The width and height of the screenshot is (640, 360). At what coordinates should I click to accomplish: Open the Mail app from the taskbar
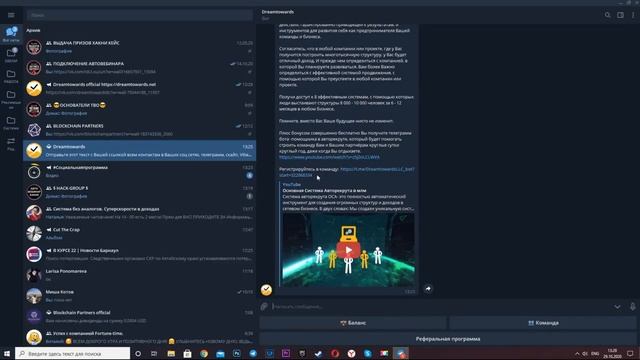click(x=220, y=353)
